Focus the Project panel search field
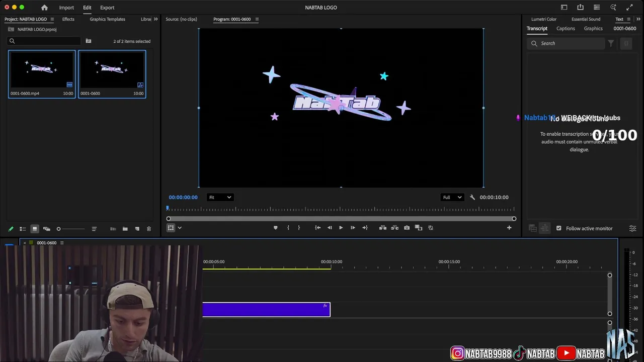This screenshot has width=644, height=362. point(44,41)
